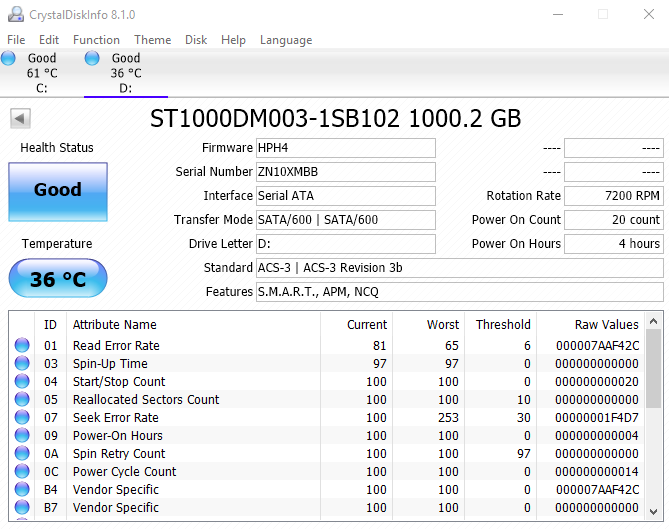669x529 pixels.
Task: Open the Edit menu
Action: (49, 40)
